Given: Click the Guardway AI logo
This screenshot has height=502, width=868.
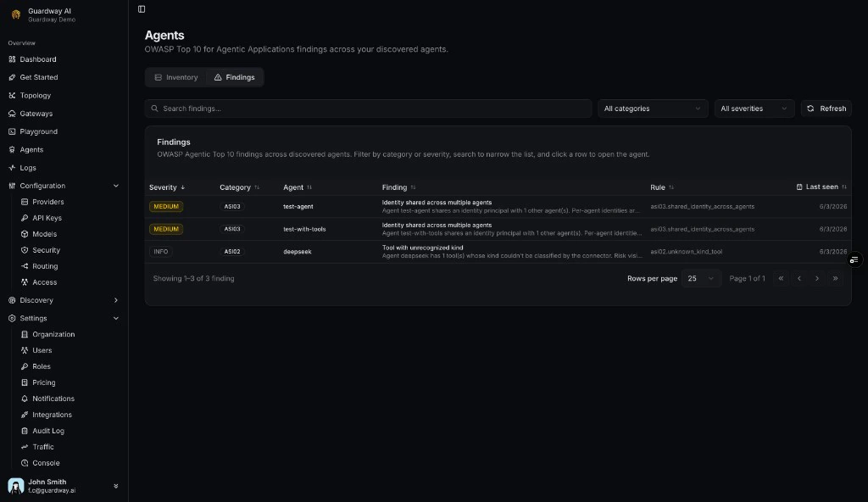Looking at the screenshot, I should [16, 15].
